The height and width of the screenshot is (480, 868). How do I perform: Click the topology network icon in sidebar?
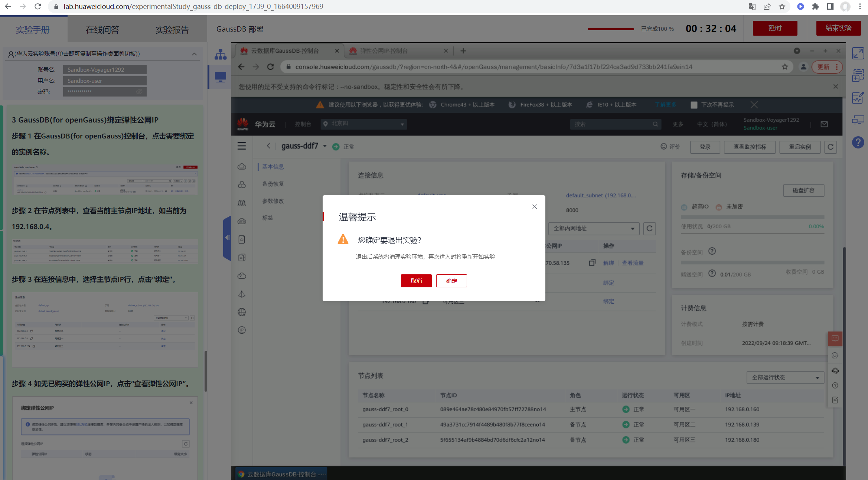pyautogui.click(x=221, y=54)
